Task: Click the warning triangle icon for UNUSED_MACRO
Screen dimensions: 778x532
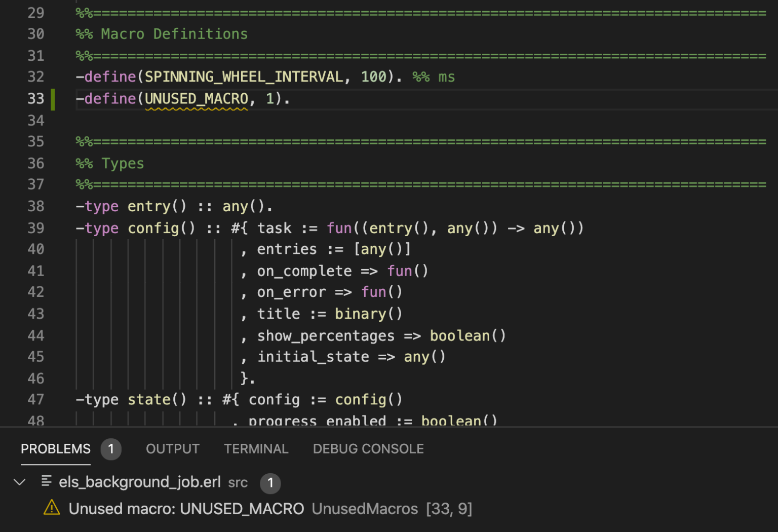Action: [x=52, y=509]
